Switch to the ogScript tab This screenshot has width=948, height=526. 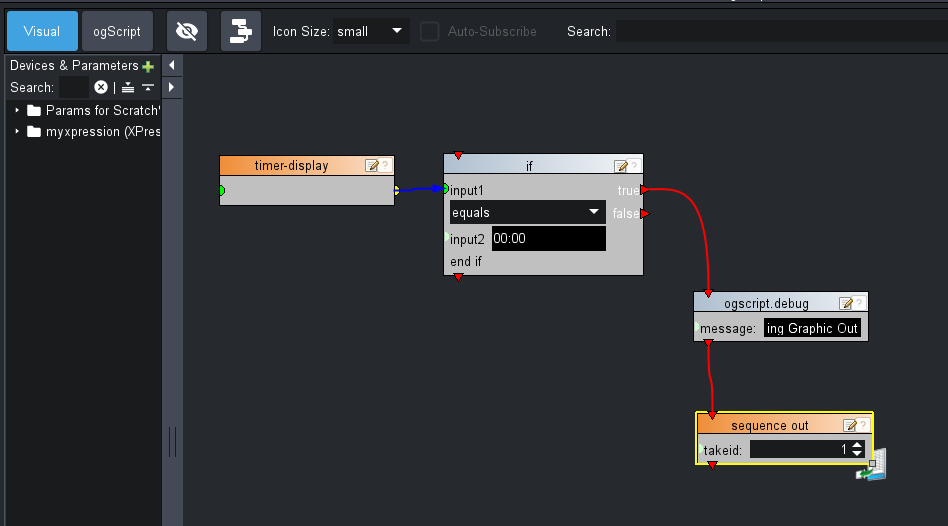pos(117,31)
